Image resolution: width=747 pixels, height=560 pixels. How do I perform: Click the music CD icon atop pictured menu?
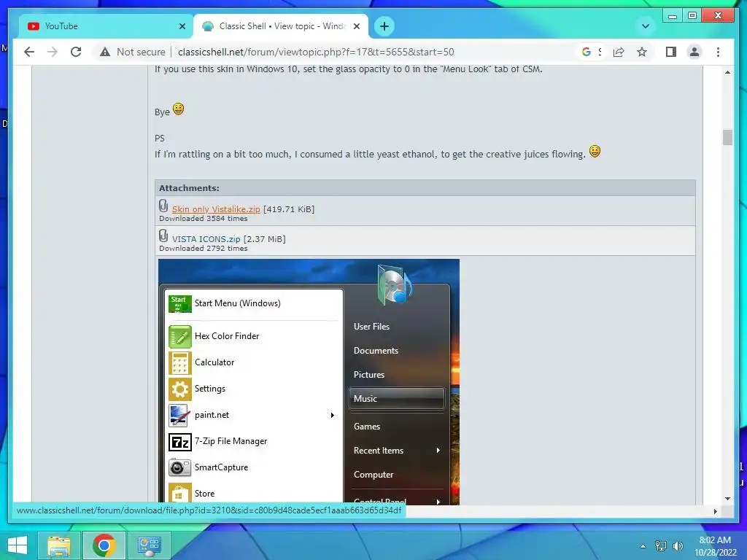point(395,285)
